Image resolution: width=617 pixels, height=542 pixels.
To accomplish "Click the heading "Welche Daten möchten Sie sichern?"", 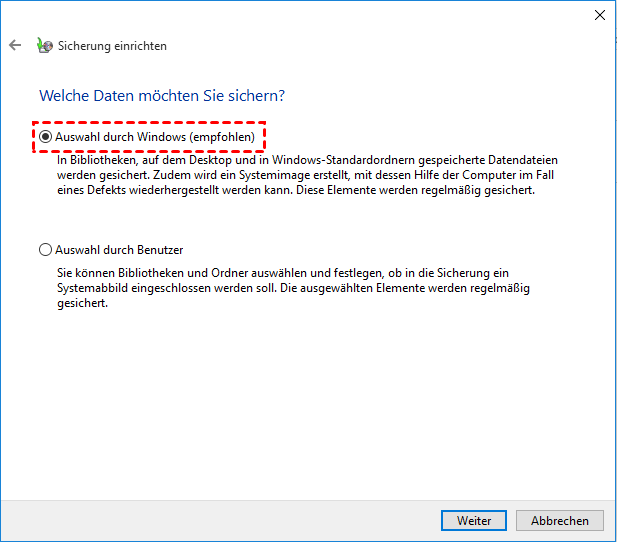I will coord(162,96).
